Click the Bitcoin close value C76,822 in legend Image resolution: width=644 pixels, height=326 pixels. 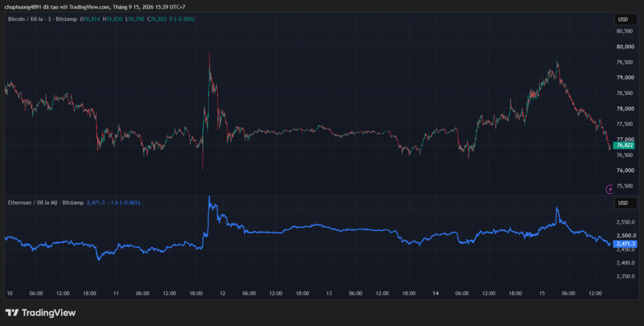[157, 19]
